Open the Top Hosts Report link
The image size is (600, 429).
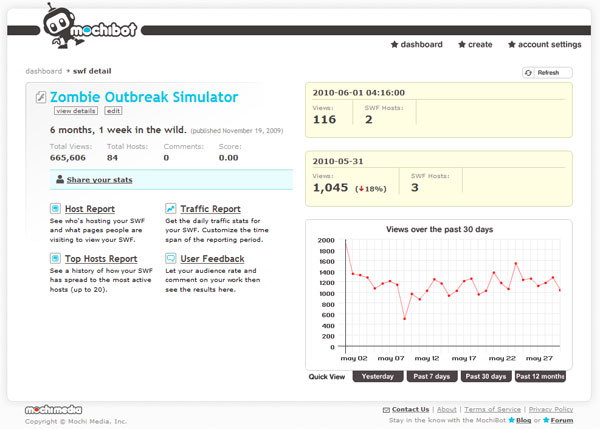point(101,259)
